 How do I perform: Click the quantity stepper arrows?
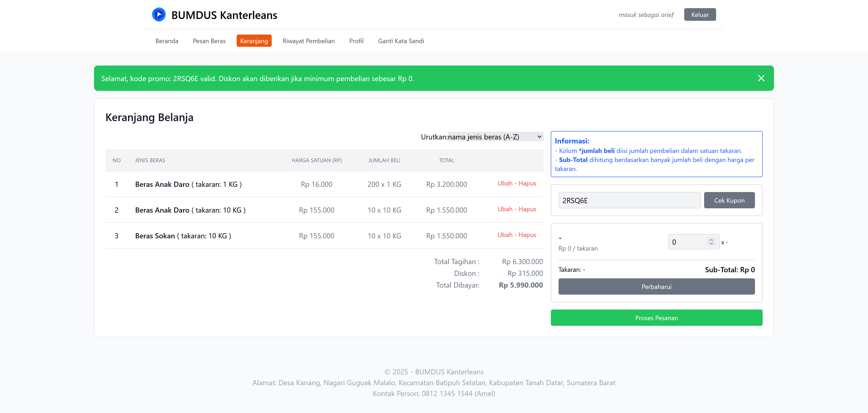(711, 242)
